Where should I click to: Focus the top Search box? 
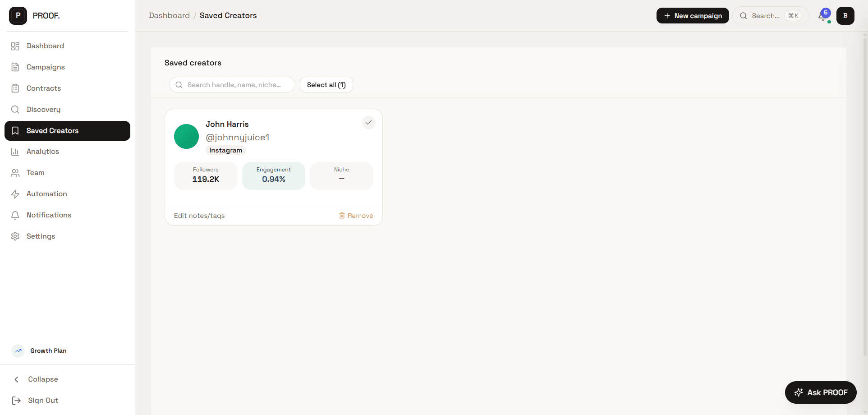771,16
